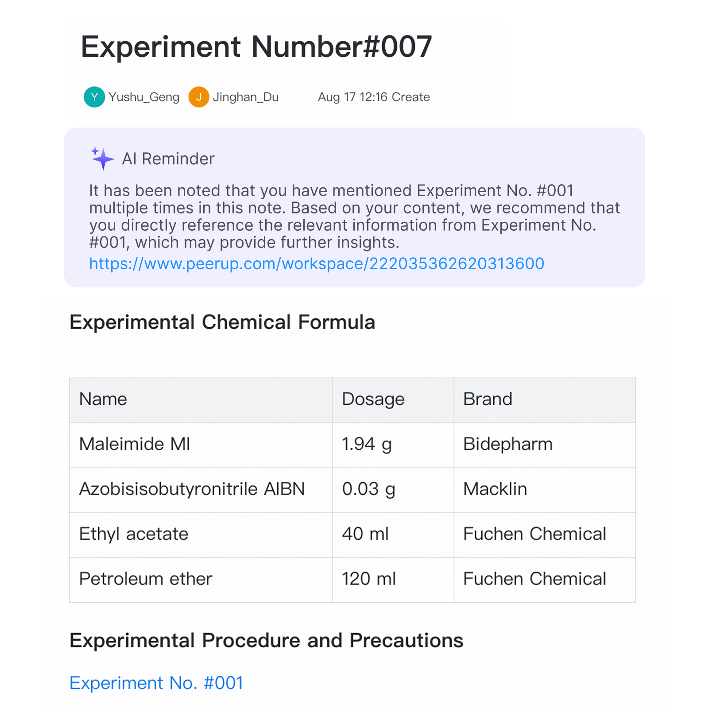Image resolution: width=728 pixels, height=712 pixels.
Task: Click the Petroleum ether name cell
Action: (x=146, y=579)
